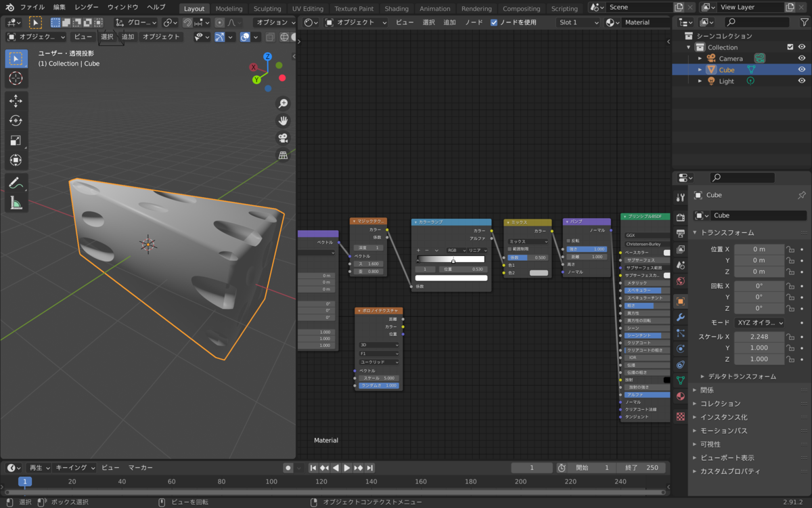
Task: Click the マーカー button in the timeline header
Action: (x=141, y=468)
